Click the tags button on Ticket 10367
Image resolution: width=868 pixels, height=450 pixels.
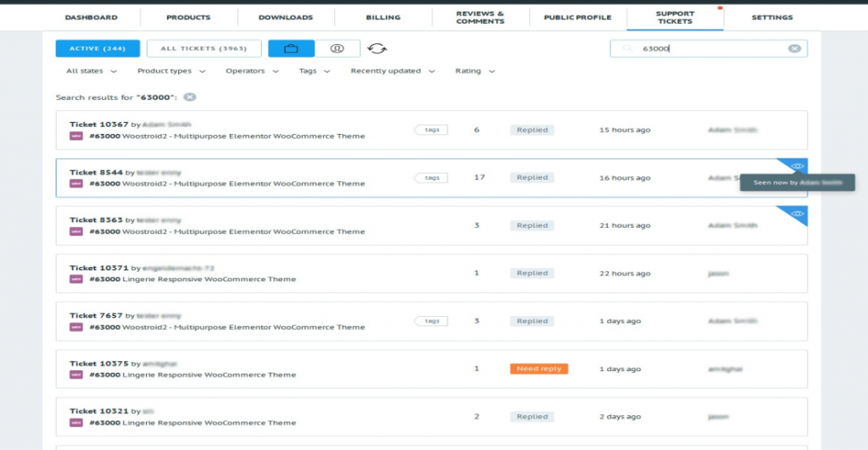point(431,130)
